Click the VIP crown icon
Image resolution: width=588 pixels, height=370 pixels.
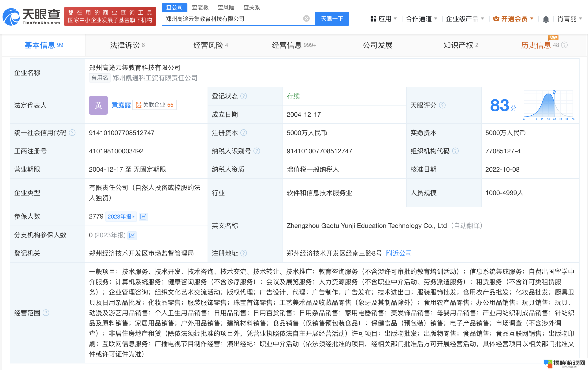point(496,19)
